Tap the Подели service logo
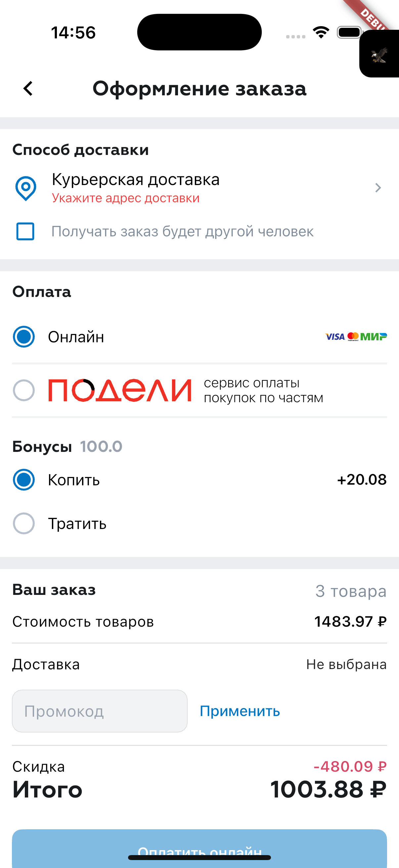Viewport: 399px width, 868px height. 120,391
